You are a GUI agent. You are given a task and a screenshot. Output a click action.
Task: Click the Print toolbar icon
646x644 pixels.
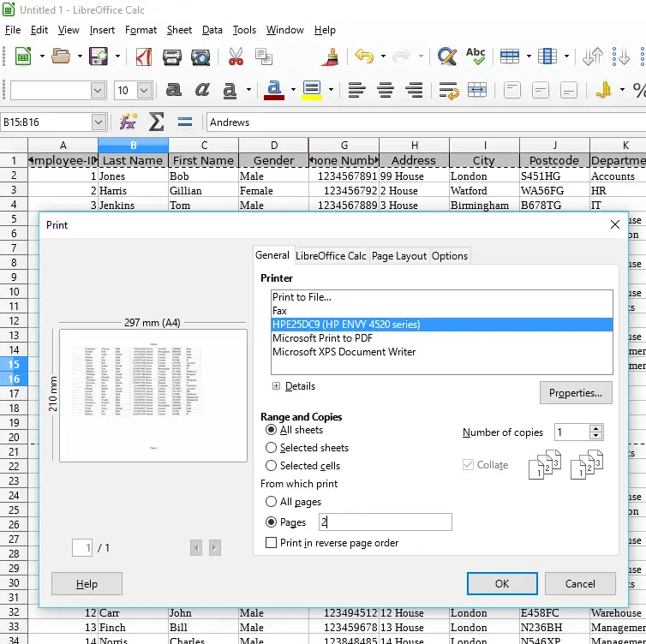tap(172, 57)
